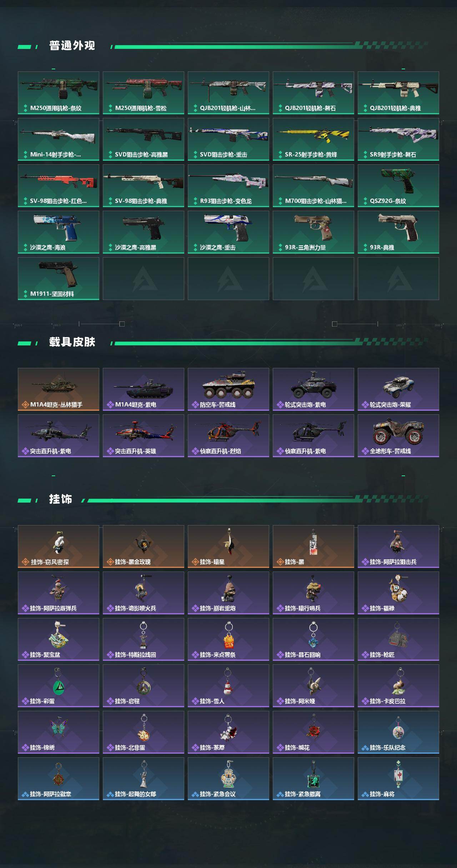Click the first empty slot after M1911
Screen dimensions: 457x868
click(144, 279)
